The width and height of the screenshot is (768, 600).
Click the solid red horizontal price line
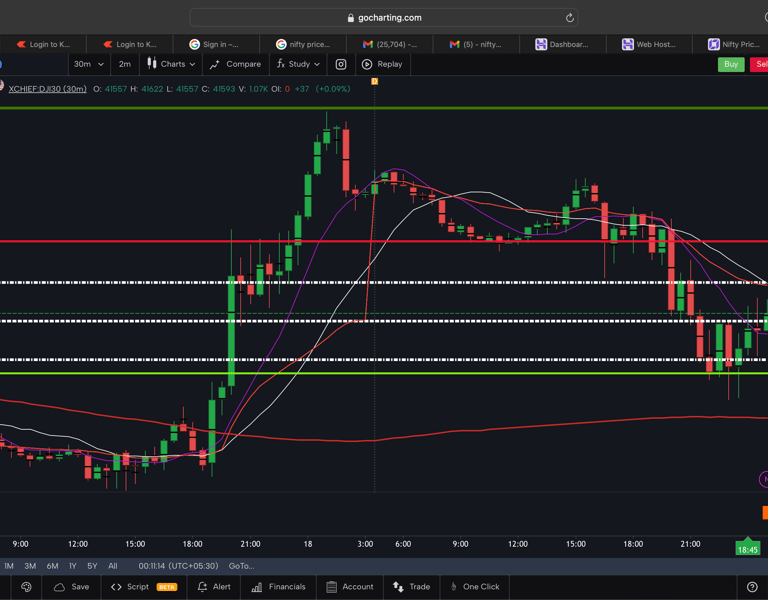(384, 241)
